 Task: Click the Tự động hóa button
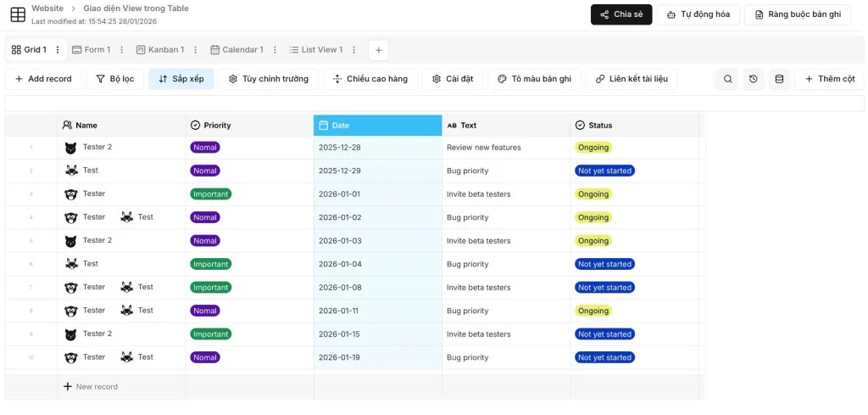point(698,14)
